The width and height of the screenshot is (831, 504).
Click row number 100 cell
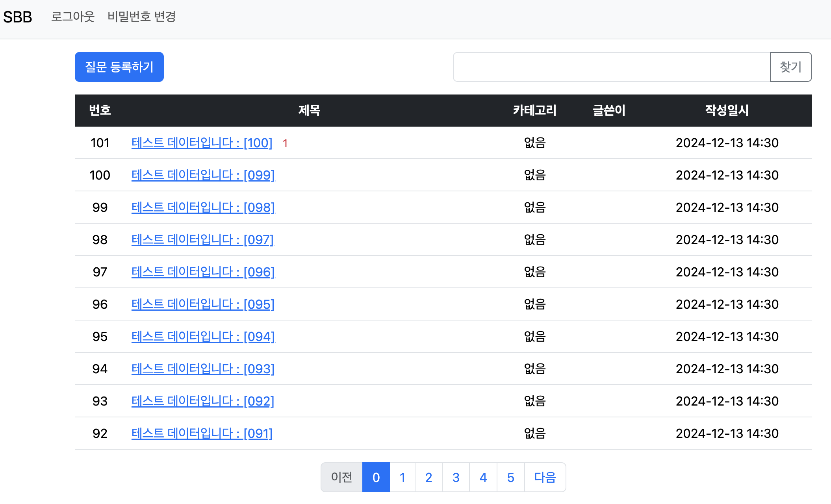pos(100,175)
